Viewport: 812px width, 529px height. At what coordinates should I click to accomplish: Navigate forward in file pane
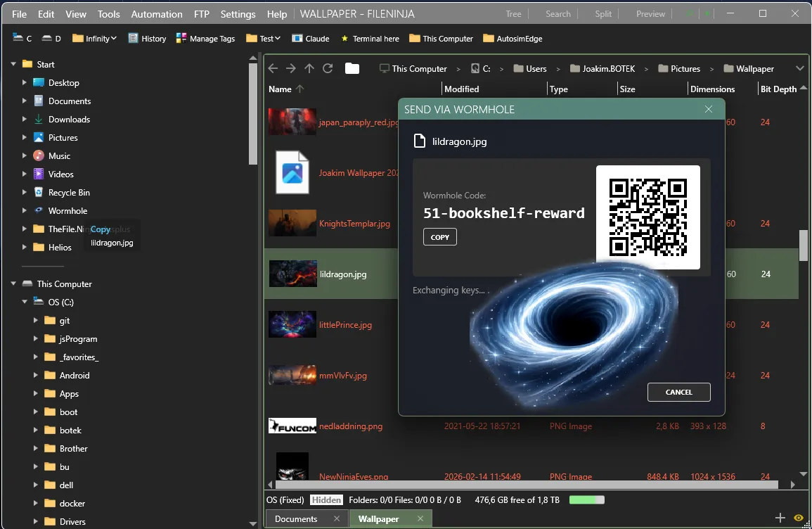(x=291, y=68)
